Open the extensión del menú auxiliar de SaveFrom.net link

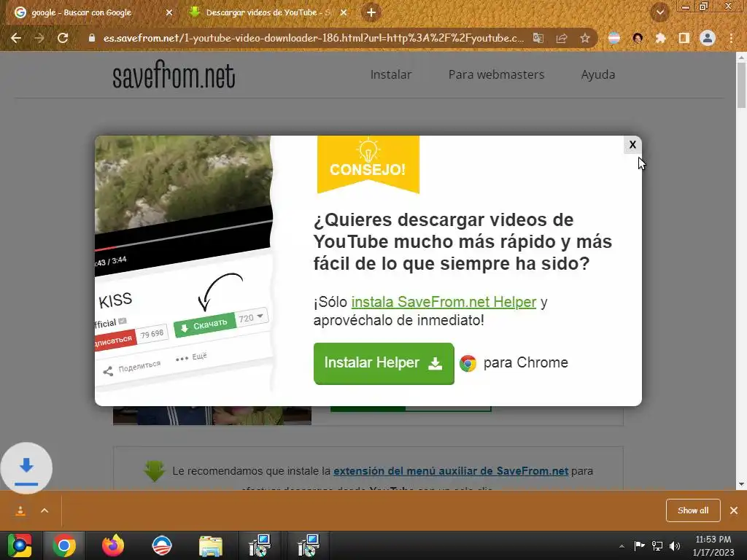[451, 471]
